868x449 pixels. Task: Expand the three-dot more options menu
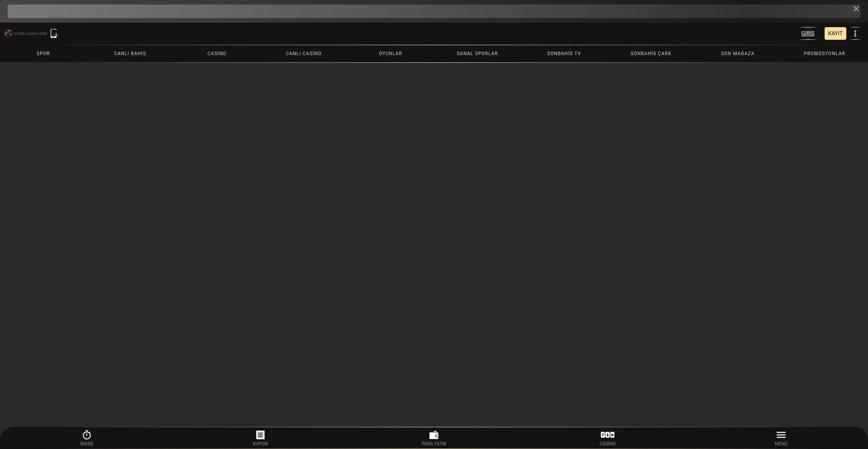click(x=855, y=33)
